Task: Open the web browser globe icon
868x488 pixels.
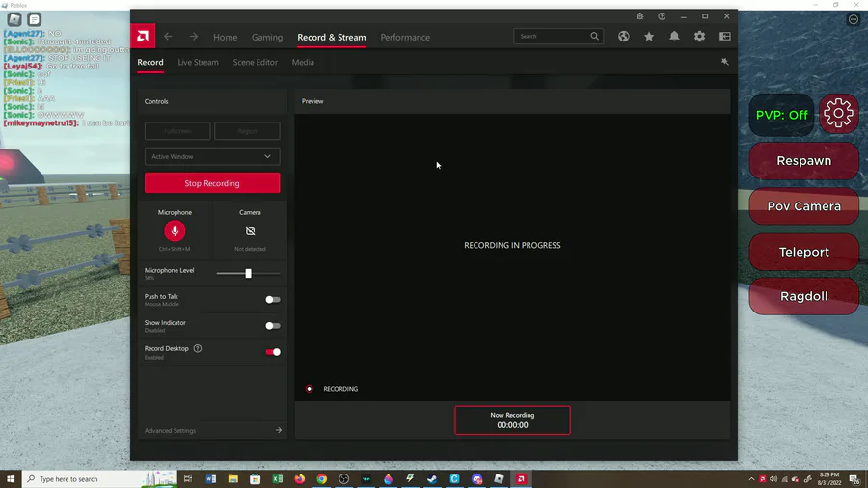Action: pos(624,37)
